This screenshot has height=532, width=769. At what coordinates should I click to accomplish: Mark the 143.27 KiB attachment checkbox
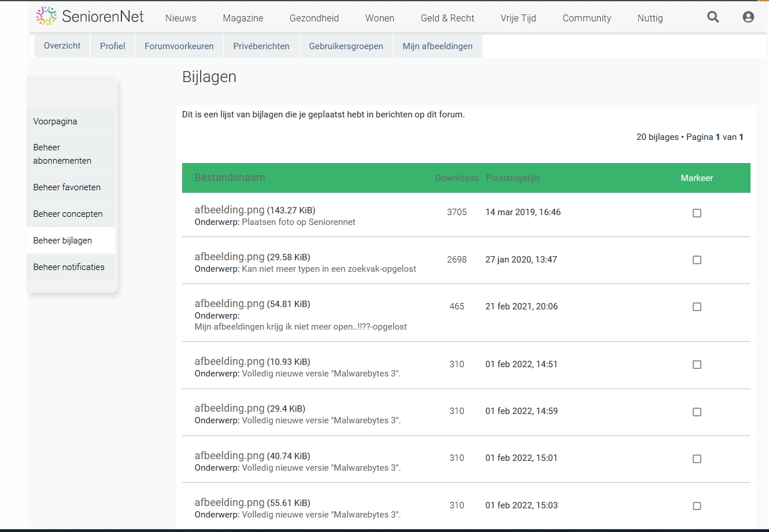[697, 213]
